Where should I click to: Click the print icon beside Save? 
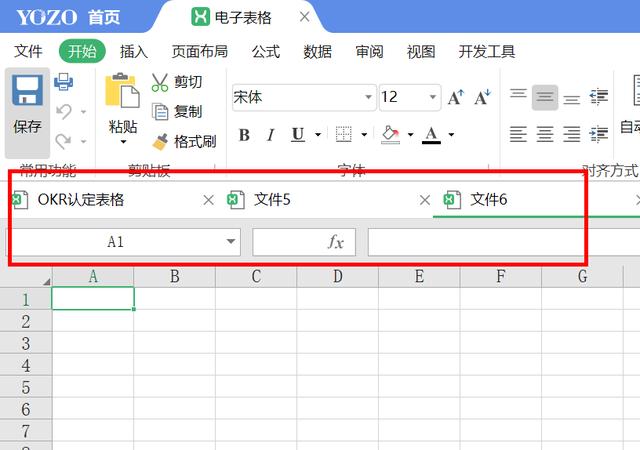[x=63, y=82]
